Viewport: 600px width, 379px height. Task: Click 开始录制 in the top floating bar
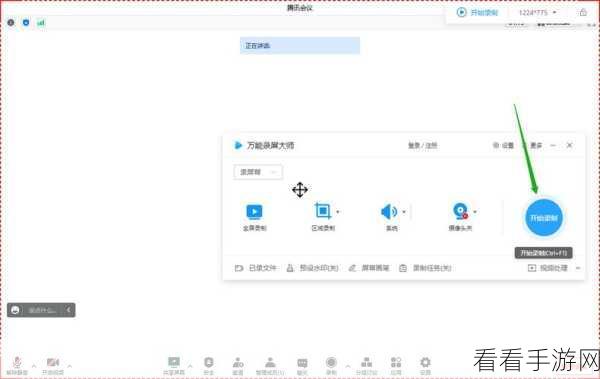(478, 13)
